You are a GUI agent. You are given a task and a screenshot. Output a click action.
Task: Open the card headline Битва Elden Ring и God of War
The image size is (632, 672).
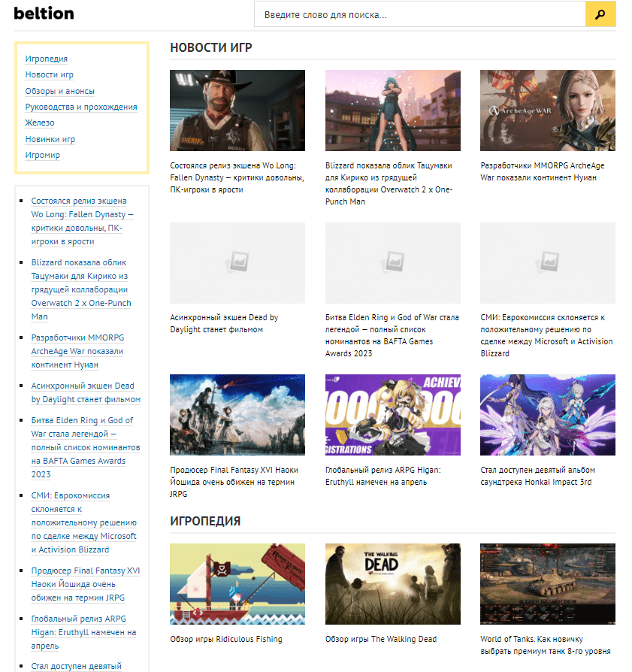tap(392, 335)
